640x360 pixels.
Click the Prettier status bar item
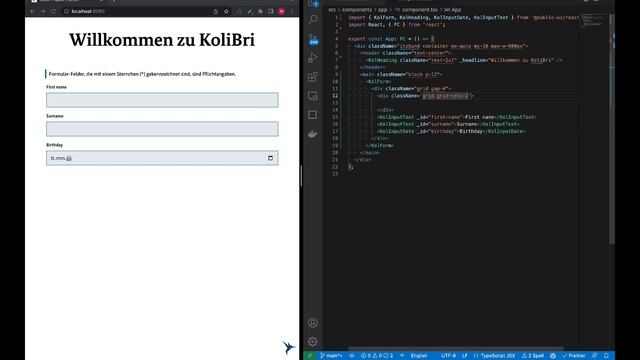click(x=574, y=356)
